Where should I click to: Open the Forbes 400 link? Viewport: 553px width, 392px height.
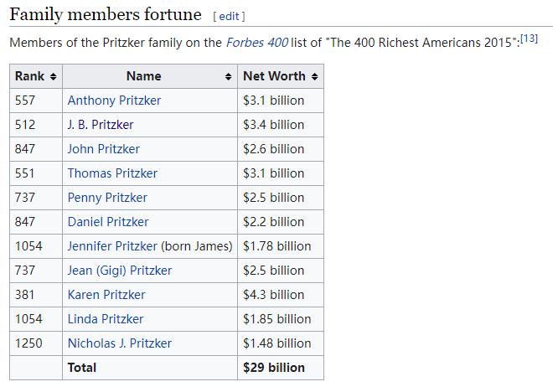256,43
